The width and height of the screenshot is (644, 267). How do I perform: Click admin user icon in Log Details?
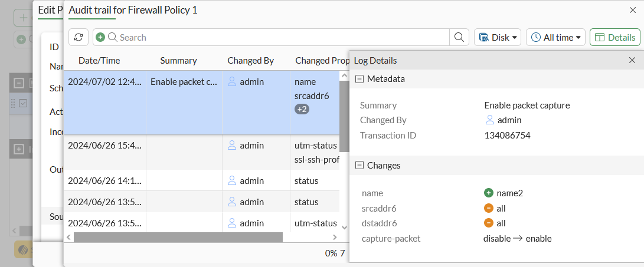click(489, 120)
